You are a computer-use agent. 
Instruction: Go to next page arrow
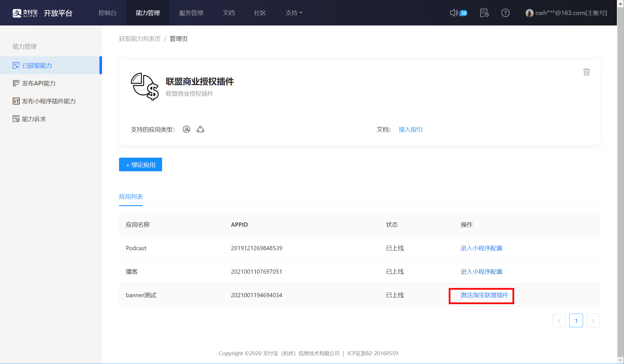(x=593, y=321)
